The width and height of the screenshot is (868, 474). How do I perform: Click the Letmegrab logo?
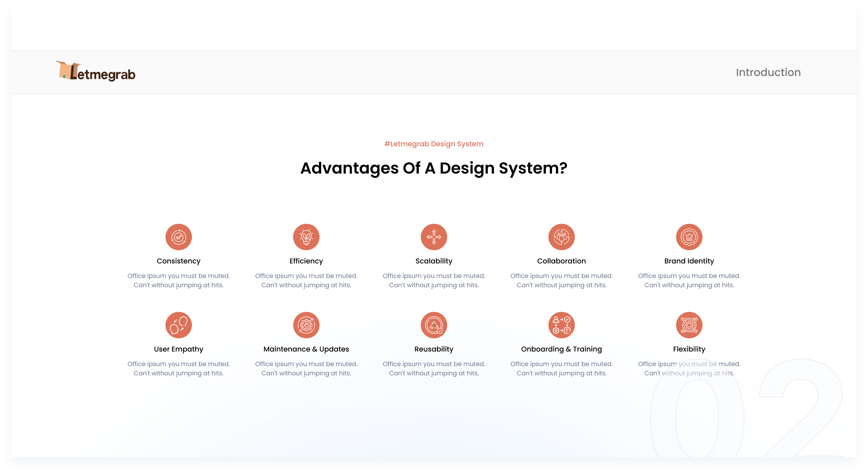(x=96, y=71)
